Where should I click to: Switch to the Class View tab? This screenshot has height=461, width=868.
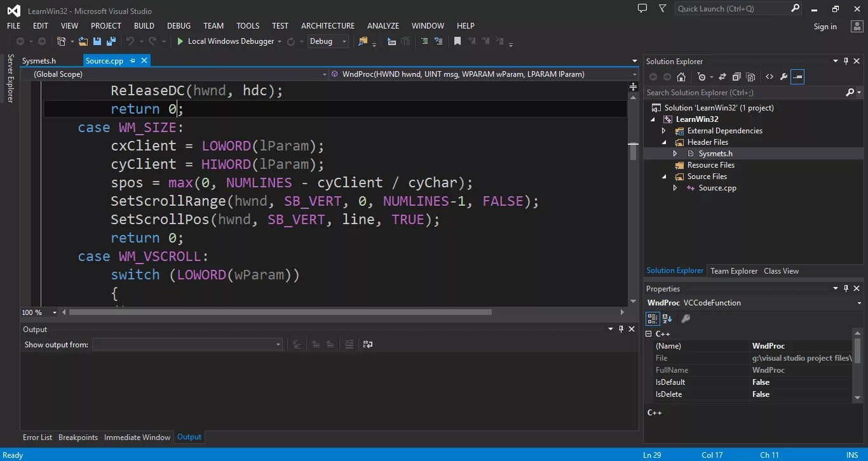pos(781,271)
